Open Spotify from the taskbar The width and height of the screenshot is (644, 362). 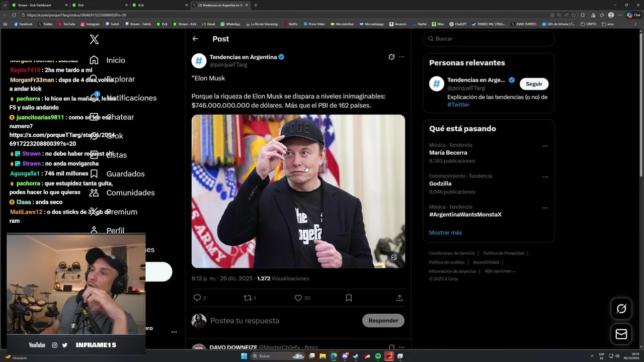click(x=378, y=356)
